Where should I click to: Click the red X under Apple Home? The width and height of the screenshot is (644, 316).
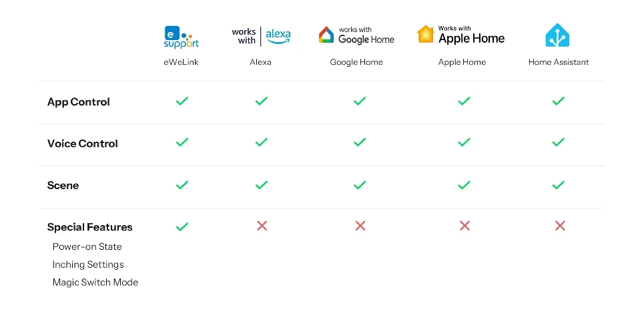pos(464,226)
